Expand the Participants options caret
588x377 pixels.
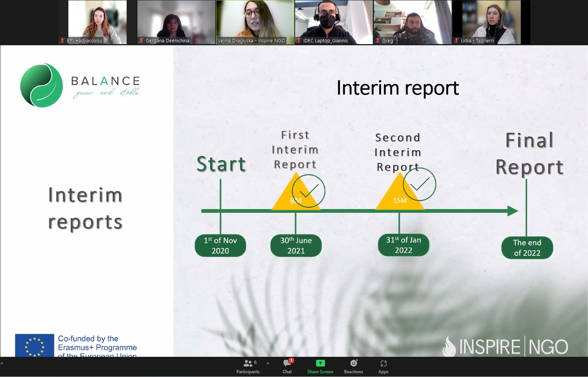tap(268, 363)
